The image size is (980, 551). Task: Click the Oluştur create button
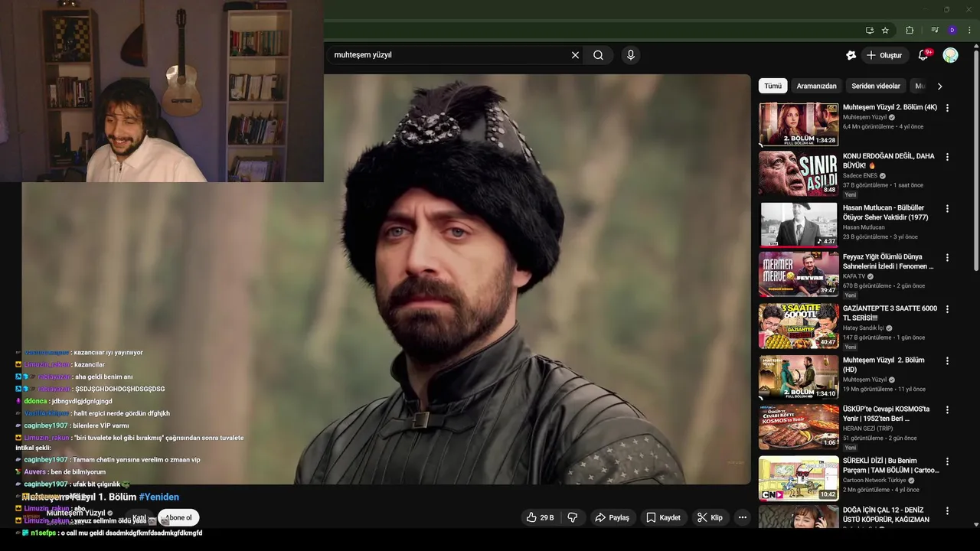[884, 55]
